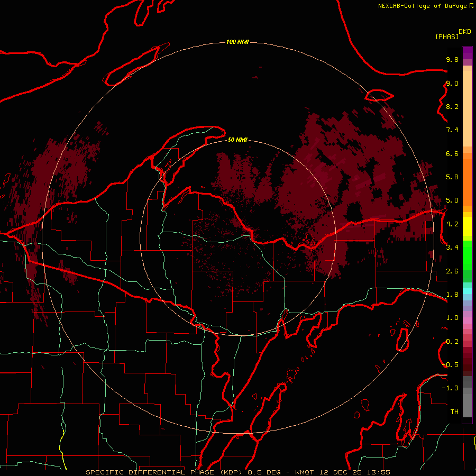Click the 5.8 value on color scale
Image resolution: width=476 pixels, height=476 pixels.
[x=452, y=177]
